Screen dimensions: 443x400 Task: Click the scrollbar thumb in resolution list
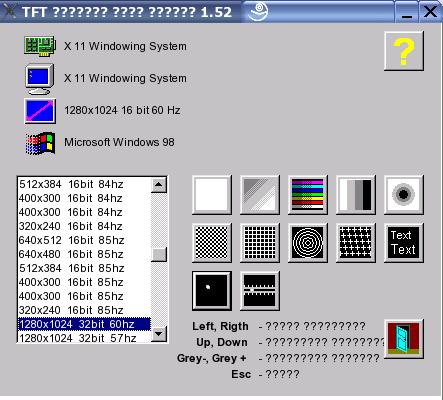pyautogui.click(x=159, y=255)
